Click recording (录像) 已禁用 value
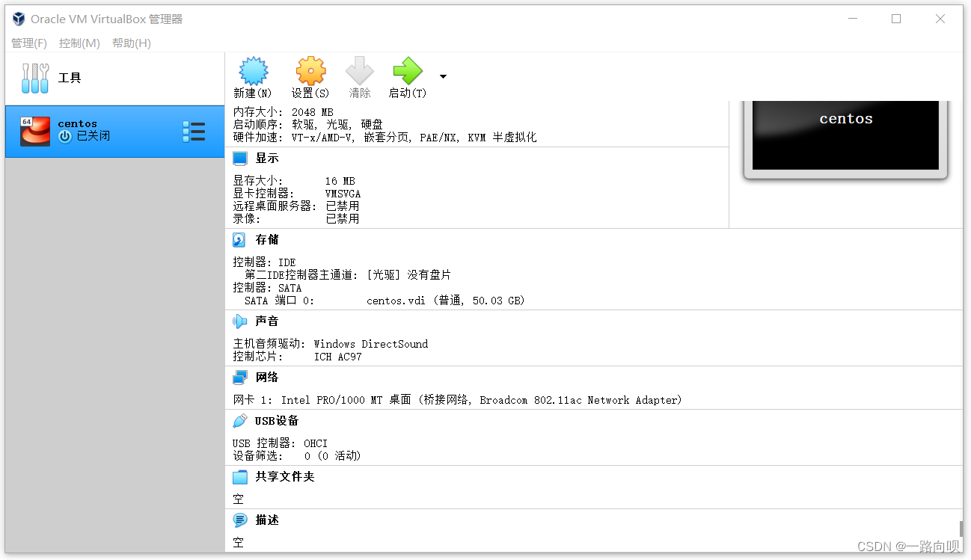This screenshot has width=971, height=560. point(343,219)
